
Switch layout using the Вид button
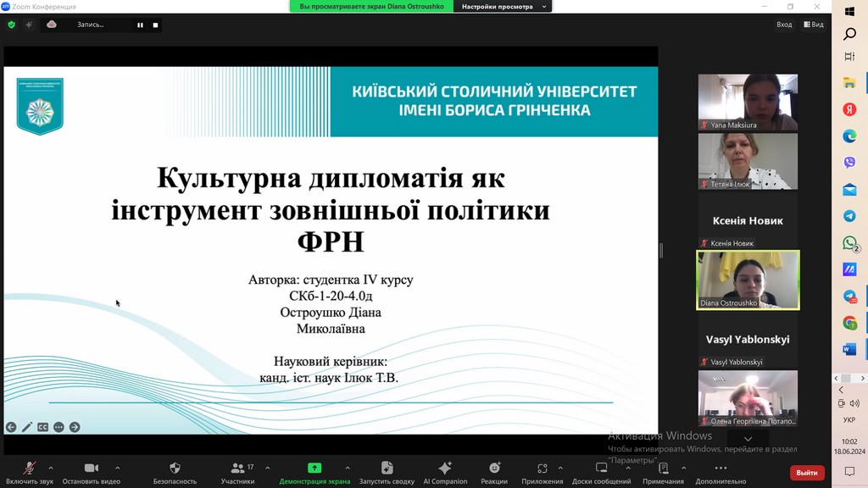click(x=812, y=25)
